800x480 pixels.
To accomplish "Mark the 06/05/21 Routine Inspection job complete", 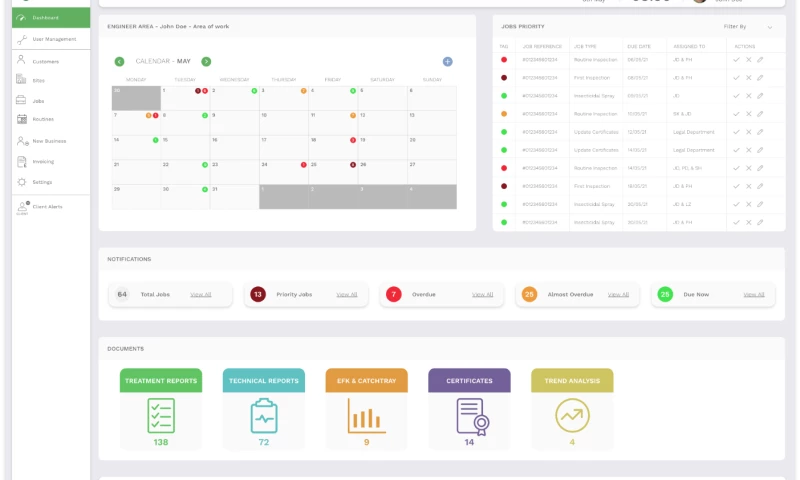I will [x=736, y=60].
